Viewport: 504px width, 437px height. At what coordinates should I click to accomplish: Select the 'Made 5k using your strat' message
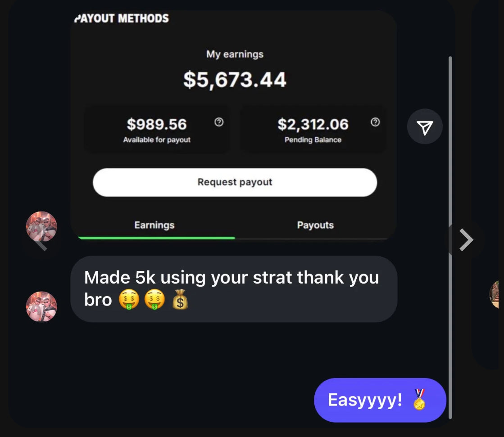[x=234, y=289]
